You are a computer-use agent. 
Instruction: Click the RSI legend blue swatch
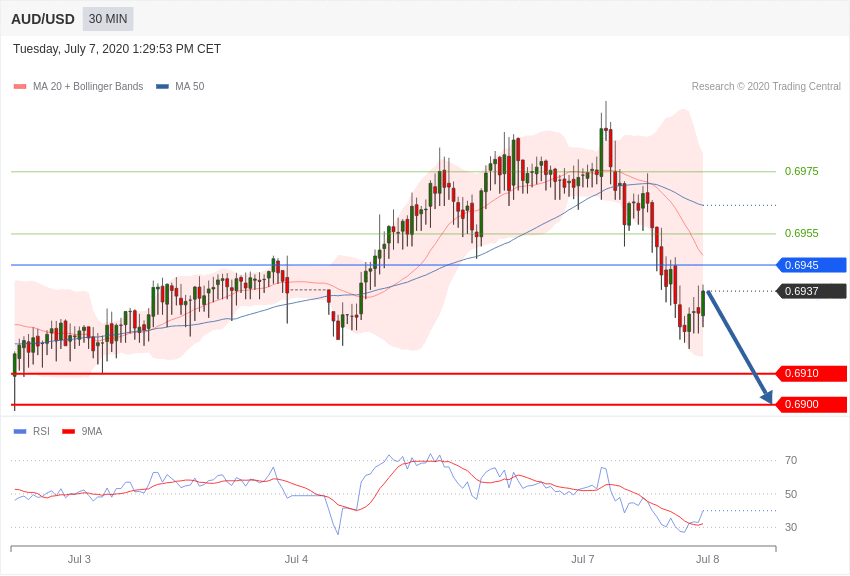click(x=20, y=431)
